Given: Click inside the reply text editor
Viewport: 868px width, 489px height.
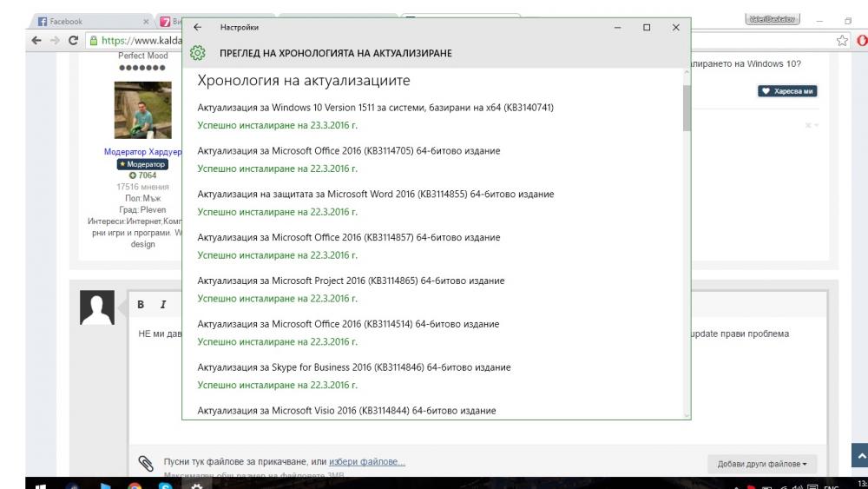Looking at the screenshot, I should [x=477, y=382].
